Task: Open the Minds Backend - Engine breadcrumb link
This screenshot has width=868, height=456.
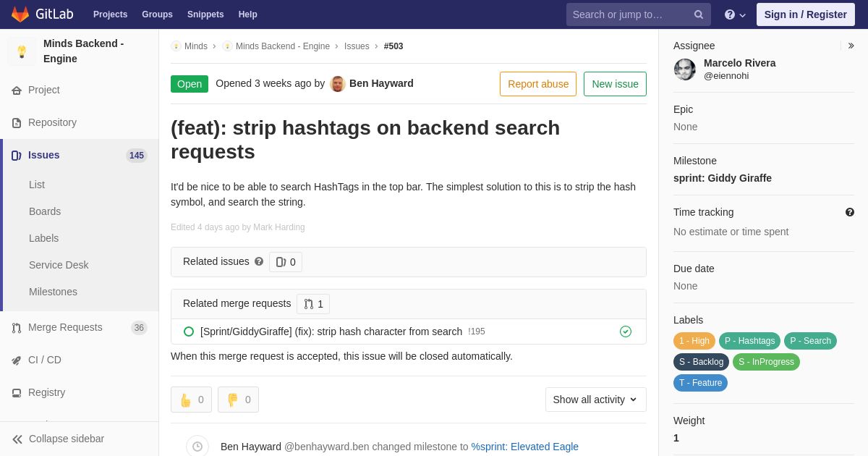Action: click(283, 46)
